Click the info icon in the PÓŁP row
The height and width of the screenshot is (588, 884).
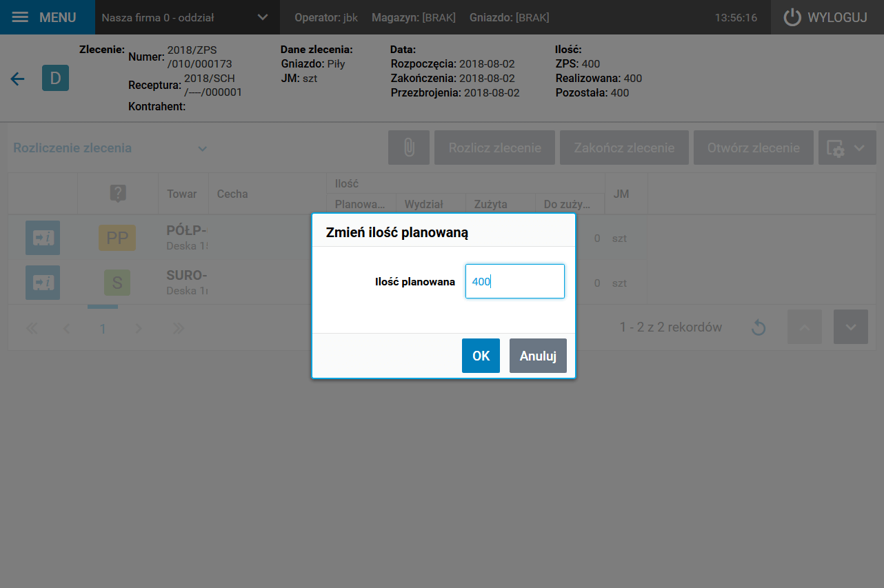(x=43, y=238)
